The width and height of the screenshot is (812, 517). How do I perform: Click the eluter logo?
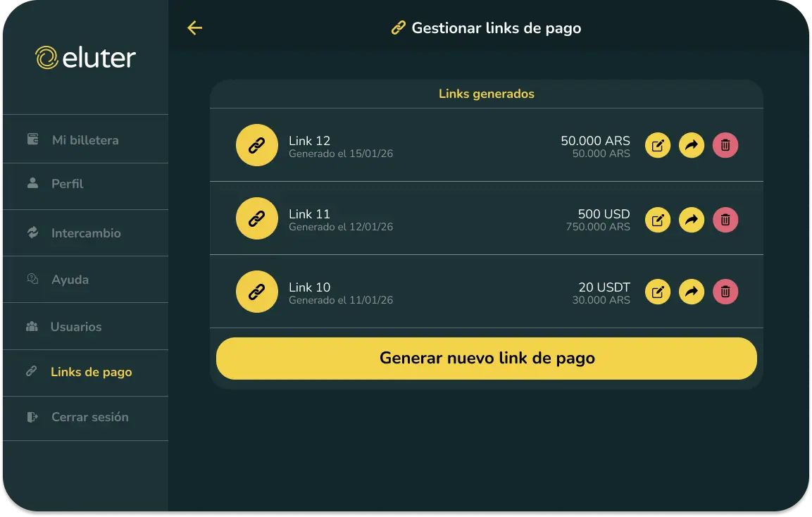pyautogui.click(x=86, y=57)
